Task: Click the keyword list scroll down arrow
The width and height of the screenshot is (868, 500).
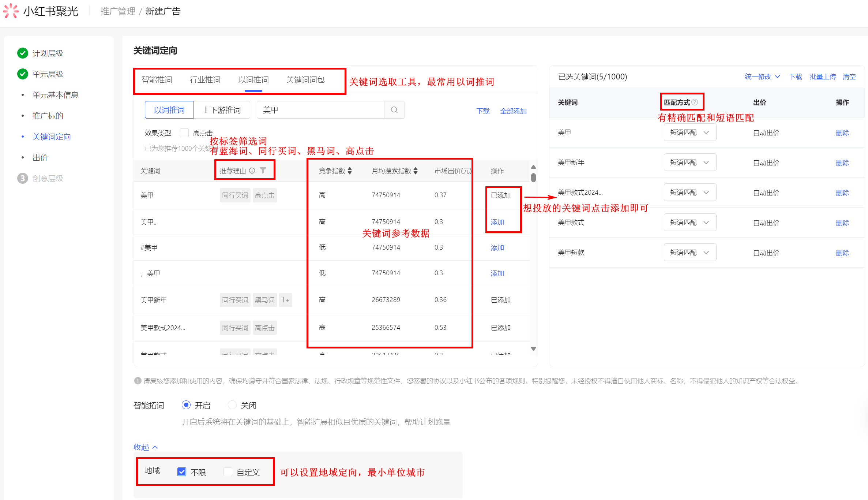Action: tap(533, 349)
